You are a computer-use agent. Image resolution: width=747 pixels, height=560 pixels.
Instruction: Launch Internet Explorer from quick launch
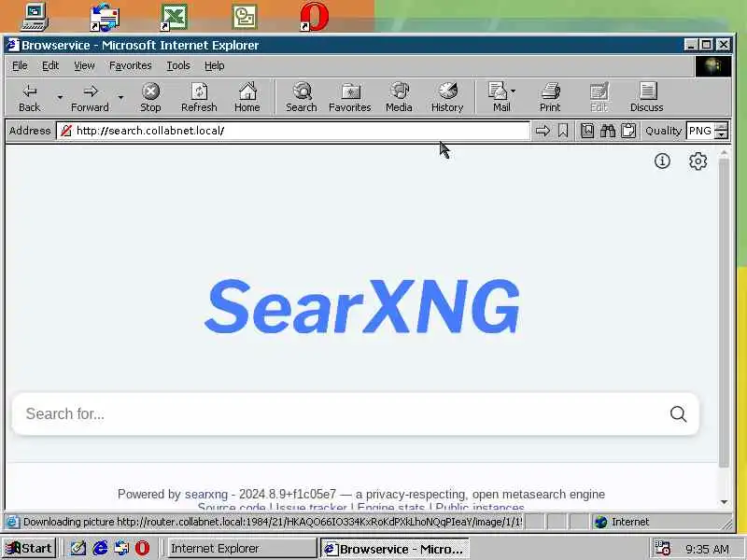tap(100, 548)
